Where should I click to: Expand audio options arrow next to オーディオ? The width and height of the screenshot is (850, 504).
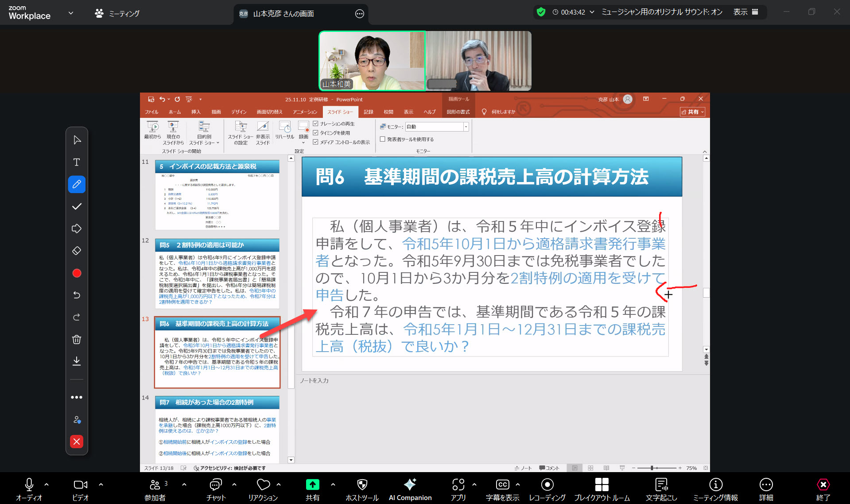tap(47, 485)
